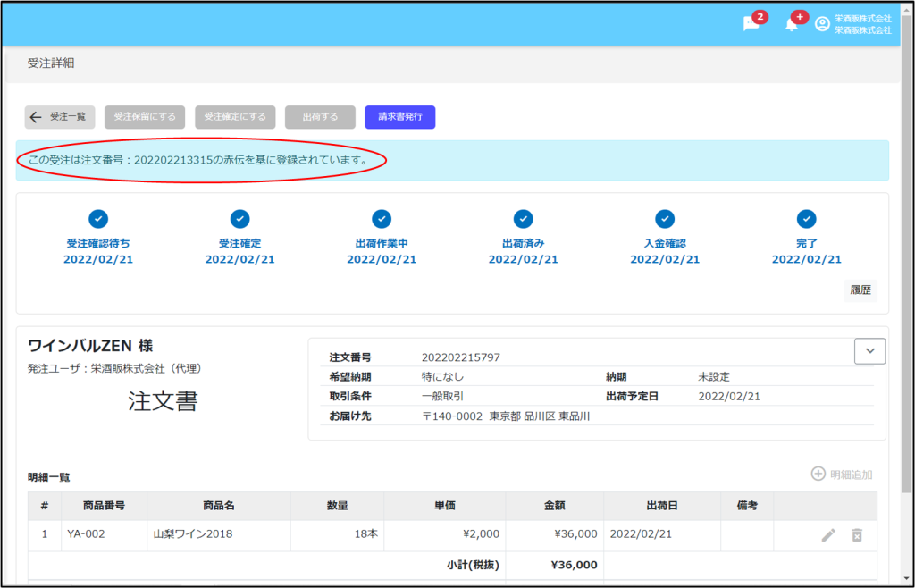Click the subtotal ¥36,000 in 小計 row

[574, 565]
